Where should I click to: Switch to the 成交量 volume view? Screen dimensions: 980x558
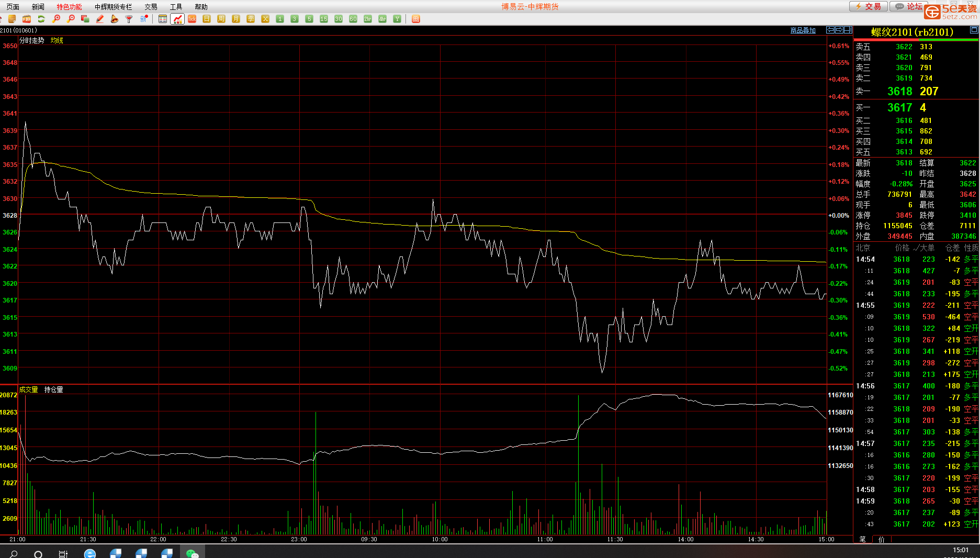tap(29, 389)
